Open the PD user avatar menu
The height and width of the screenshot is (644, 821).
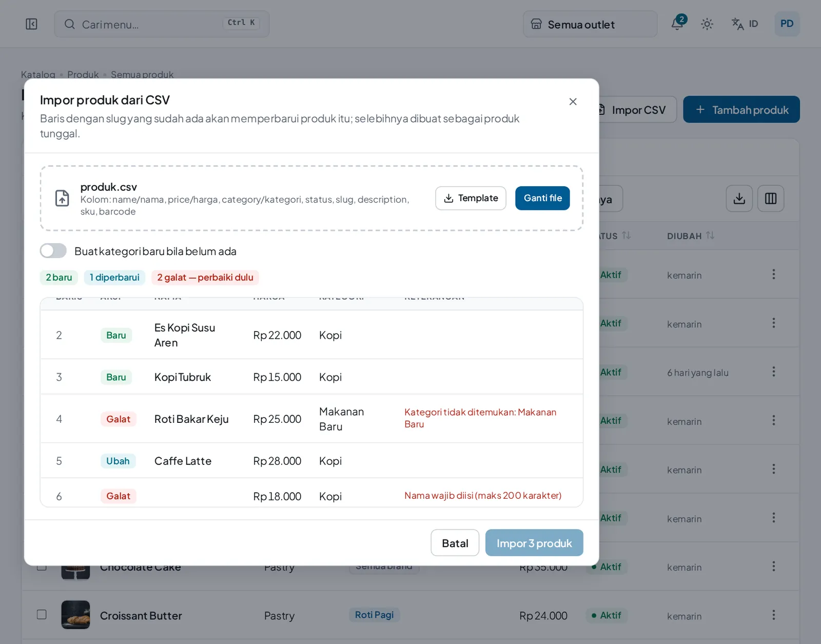pos(787,24)
